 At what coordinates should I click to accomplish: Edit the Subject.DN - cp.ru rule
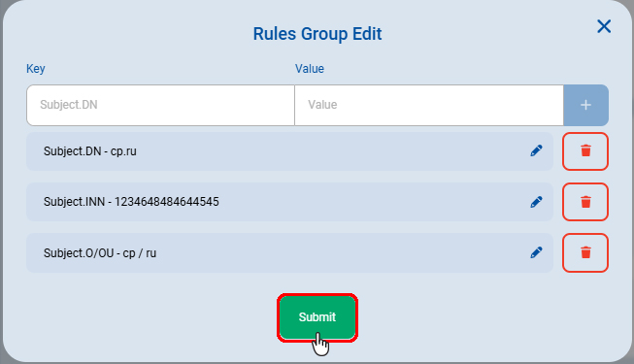click(x=536, y=150)
